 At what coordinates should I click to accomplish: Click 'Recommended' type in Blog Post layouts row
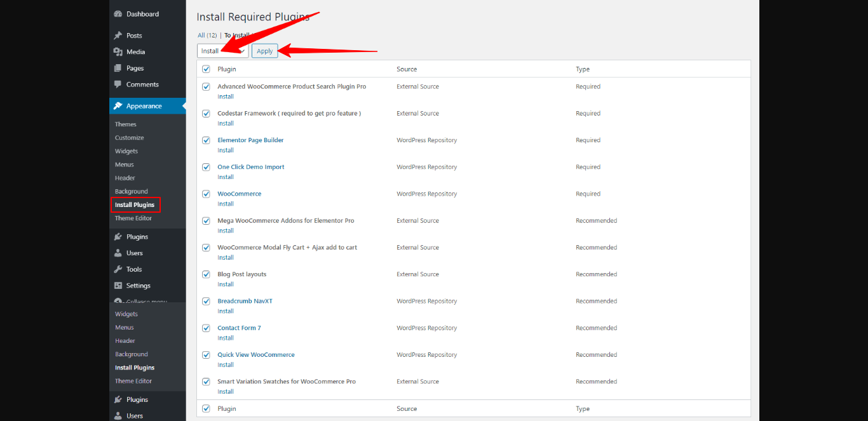596,274
